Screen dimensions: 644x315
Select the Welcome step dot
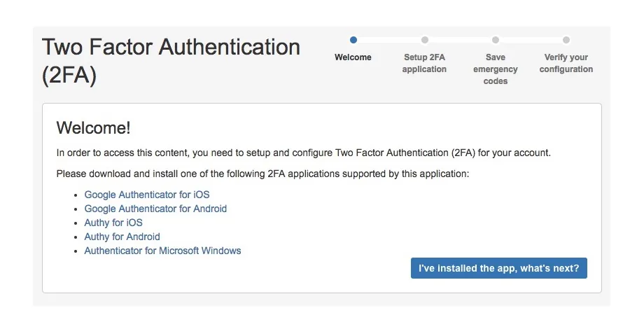tap(353, 40)
